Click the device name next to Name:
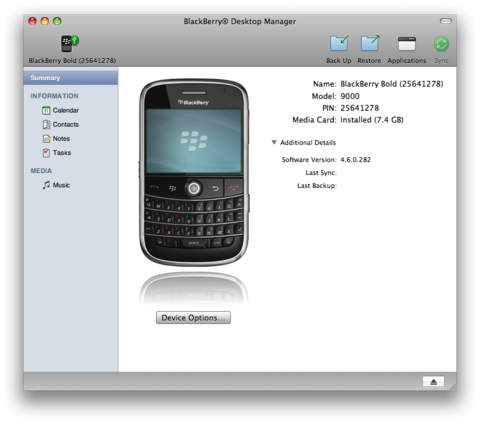Image resolution: width=480 pixels, height=423 pixels. coord(392,84)
